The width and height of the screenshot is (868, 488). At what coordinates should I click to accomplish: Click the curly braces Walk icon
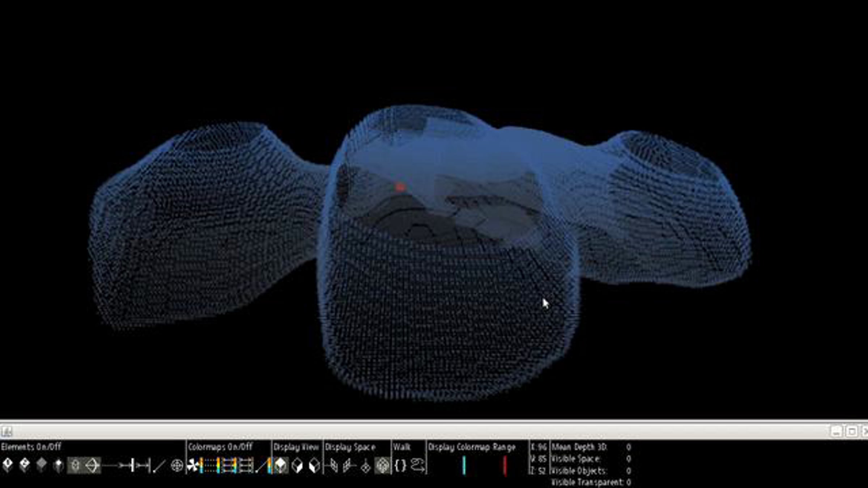[x=400, y=466]
